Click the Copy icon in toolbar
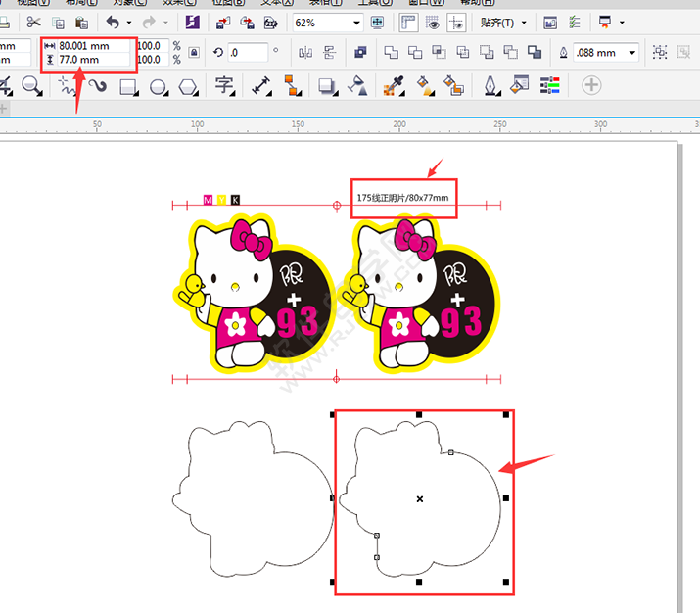 pos(58,23)
